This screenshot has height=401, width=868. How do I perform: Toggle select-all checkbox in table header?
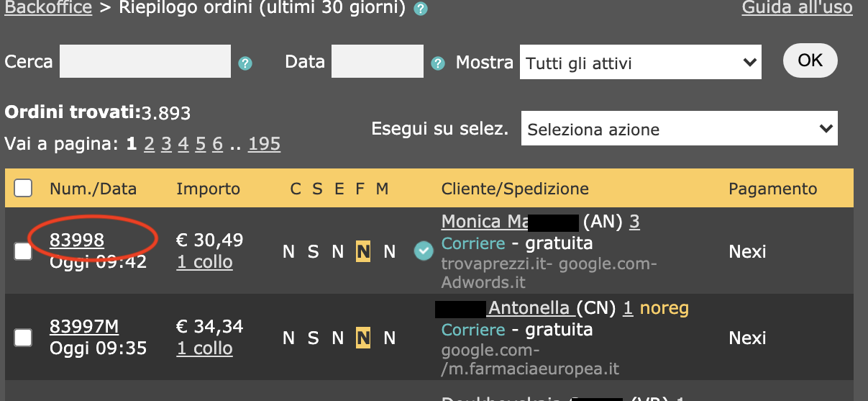[x=24, y=189]
